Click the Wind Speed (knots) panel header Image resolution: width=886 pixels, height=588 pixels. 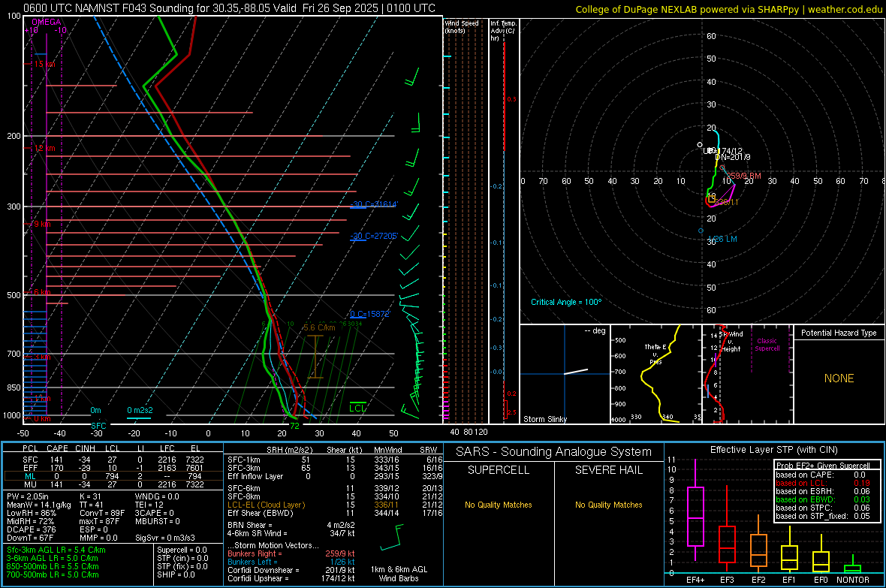(x=462, y=27)
